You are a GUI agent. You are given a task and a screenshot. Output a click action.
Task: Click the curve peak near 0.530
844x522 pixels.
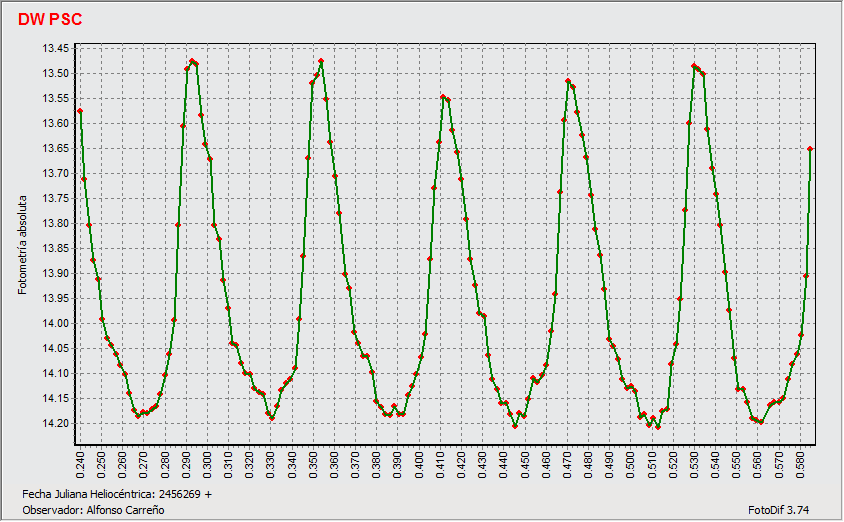pyautogui.click(x=694, y=66)
